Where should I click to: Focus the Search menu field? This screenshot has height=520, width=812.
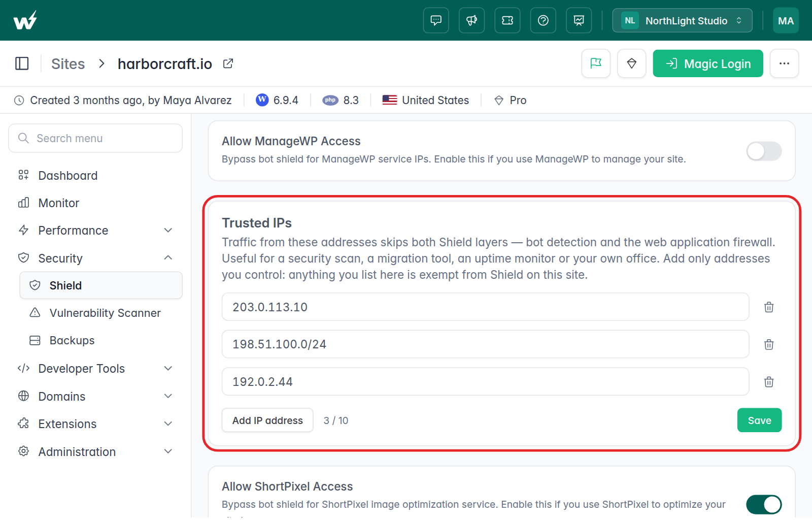click(x=95, y=138)
